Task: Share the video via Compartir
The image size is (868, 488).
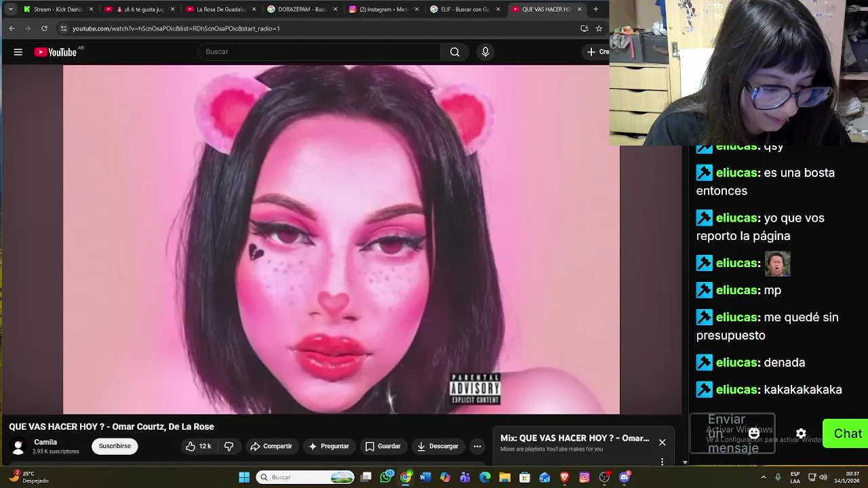Action: (x=271, y=446)
